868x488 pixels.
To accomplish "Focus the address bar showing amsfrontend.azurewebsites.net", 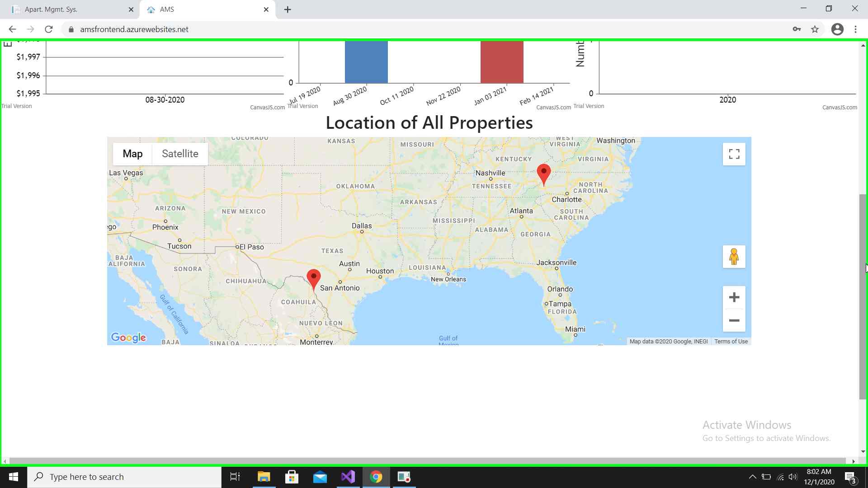I will click(134, 29).
